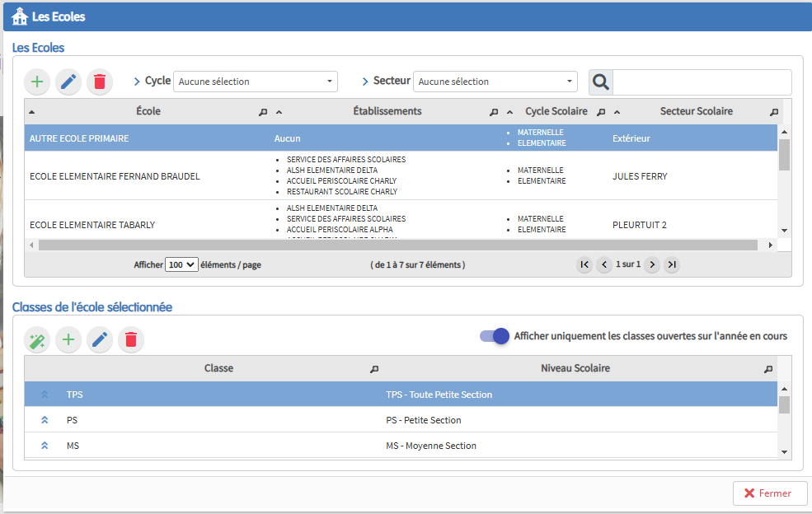The height and width of the screenshot is (514, 812).
Task: Toggle display of classes open this year
Action: click(x=495, y=336)
